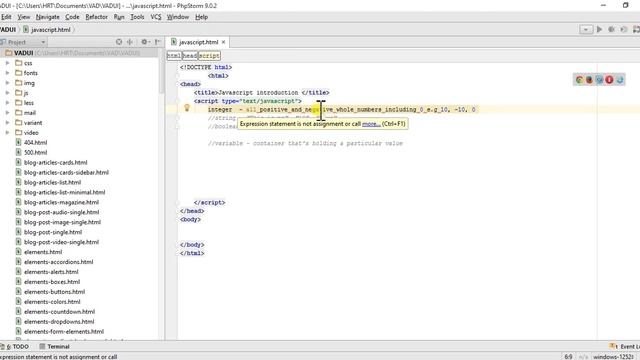This screenshot has width=640, height=360.
Task: Click the javascript.html navigation bar crumb
Action: click(47, 29)
